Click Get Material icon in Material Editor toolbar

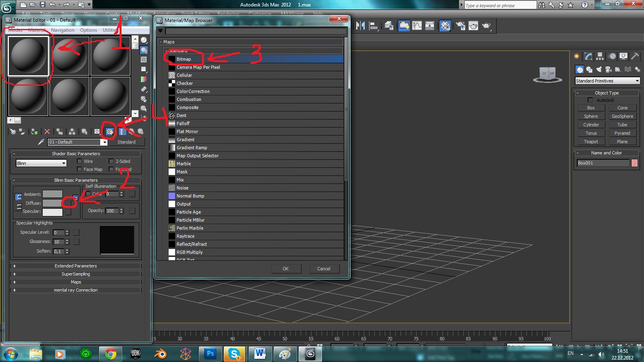point(13,132)
